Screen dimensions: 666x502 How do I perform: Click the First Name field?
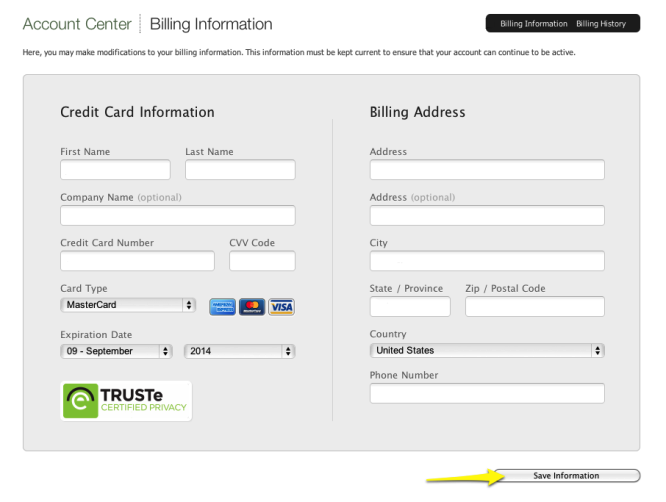click(x=115, y=170)
